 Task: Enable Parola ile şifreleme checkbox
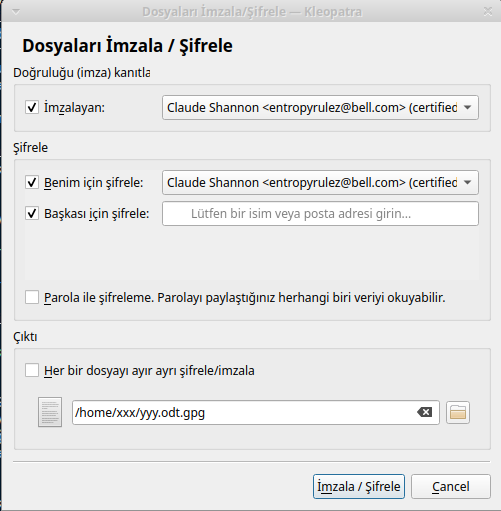(32, 297)
